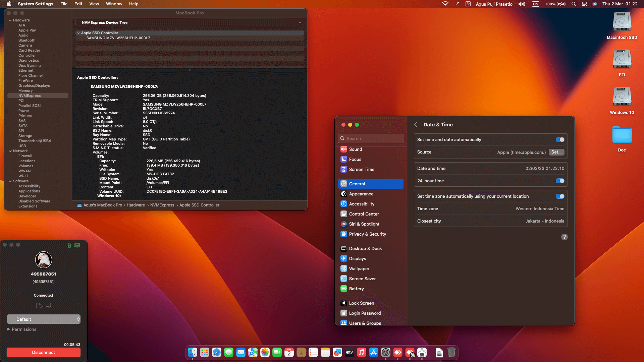Image resolution: width=644 pixels, height=362 pixels.
Task: Launch FaceTime from the Dock
Action: 277,353
